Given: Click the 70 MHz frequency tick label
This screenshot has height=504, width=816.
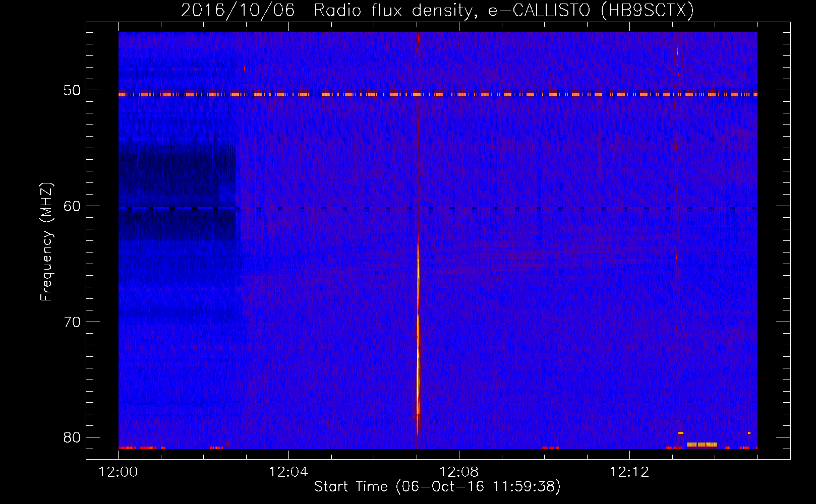Looking at the screenshot, I should pyautogui.click(x=72, y=322).
